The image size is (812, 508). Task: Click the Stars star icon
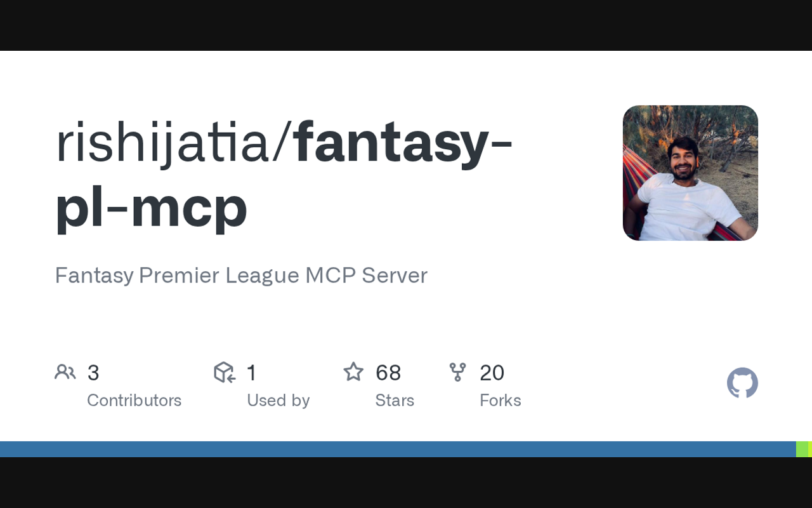[353, 371]
